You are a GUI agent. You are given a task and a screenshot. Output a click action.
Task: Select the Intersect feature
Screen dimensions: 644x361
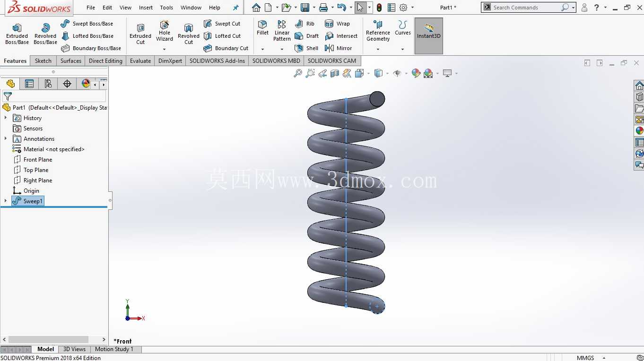point(341,36)
